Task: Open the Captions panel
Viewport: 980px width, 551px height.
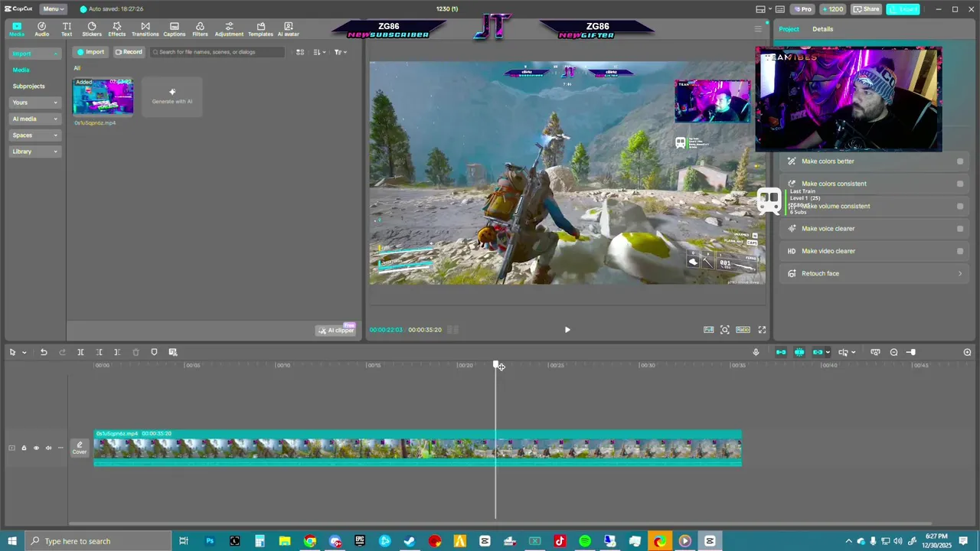Action: (x=174, y=29)
